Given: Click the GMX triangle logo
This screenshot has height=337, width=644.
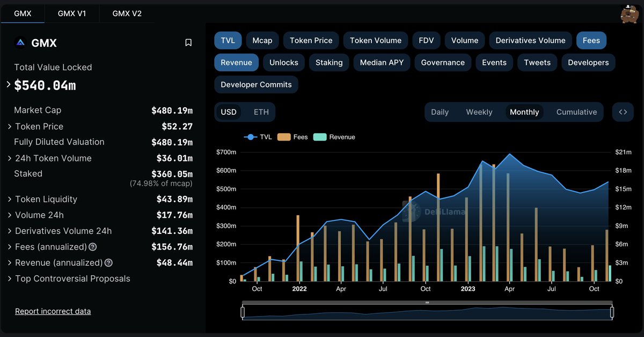Looking at the screenshot, I should (x=19, y=42).
